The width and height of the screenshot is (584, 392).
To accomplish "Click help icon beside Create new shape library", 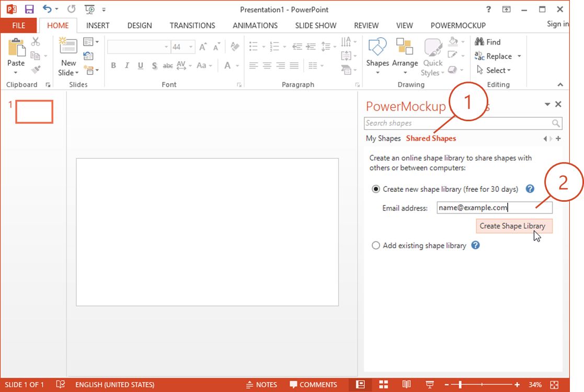I will pos(530,189).
